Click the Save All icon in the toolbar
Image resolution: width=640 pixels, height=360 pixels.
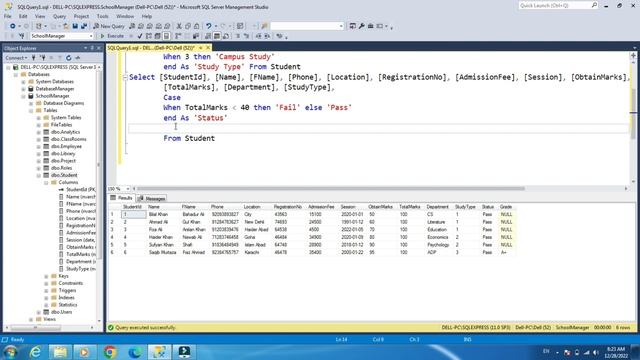(84, 26)
